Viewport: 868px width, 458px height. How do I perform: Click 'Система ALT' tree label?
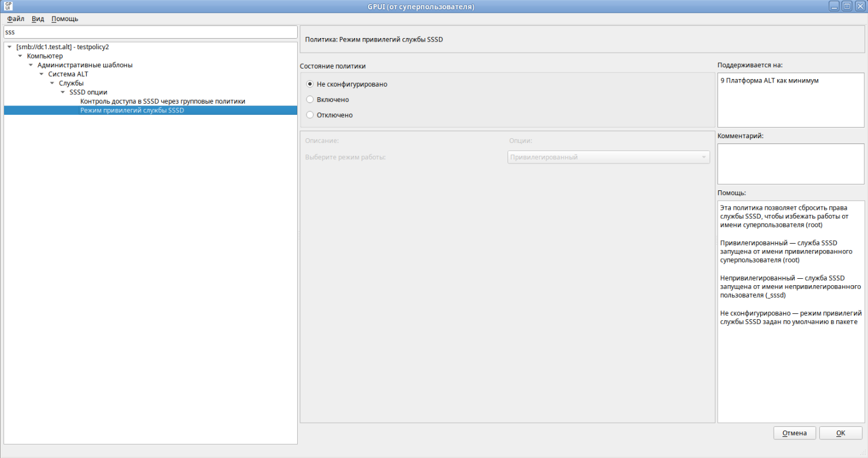coord(68,74)
